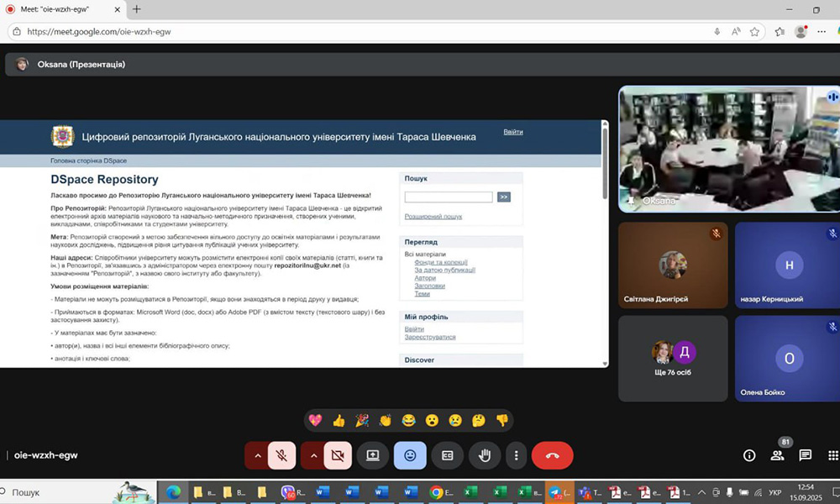The height and width of the screenshot is (504, 840).
Task: Show the participants list icon
Action: (778, 455)
